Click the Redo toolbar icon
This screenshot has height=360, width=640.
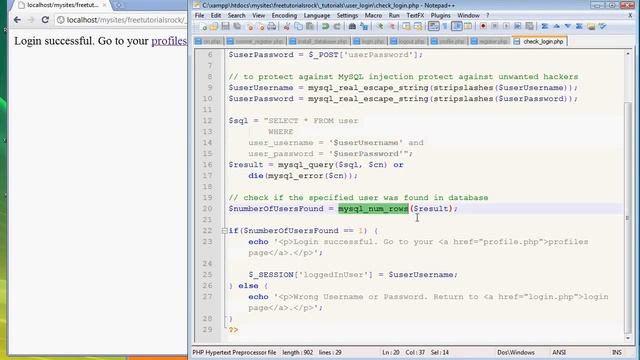337,27
